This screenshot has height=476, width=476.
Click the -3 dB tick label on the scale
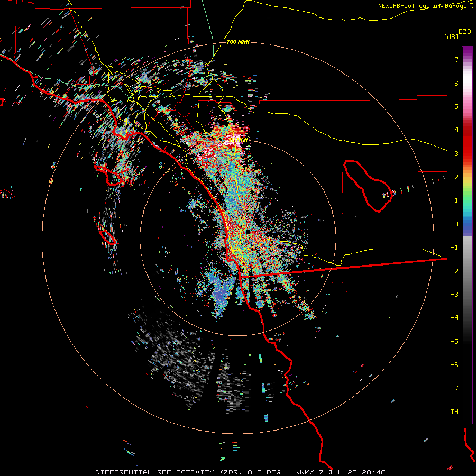(x=454, y=295)
